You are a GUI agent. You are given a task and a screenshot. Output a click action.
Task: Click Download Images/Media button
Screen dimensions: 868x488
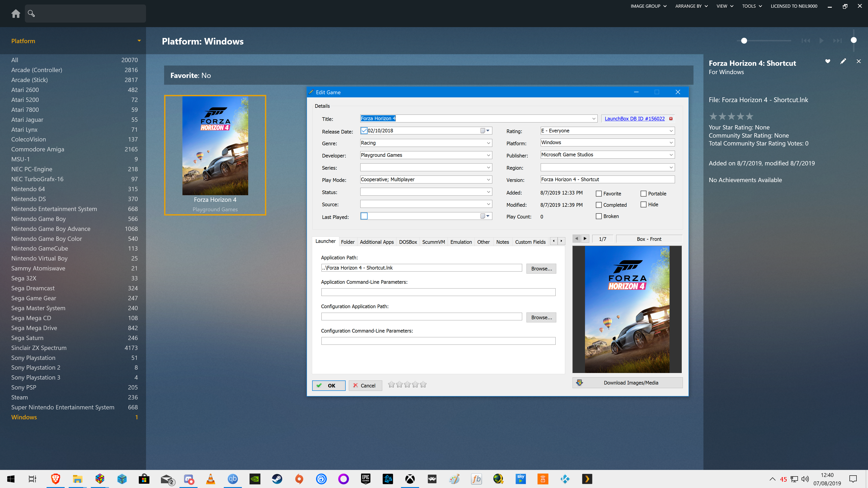click(x=627, y=382)
